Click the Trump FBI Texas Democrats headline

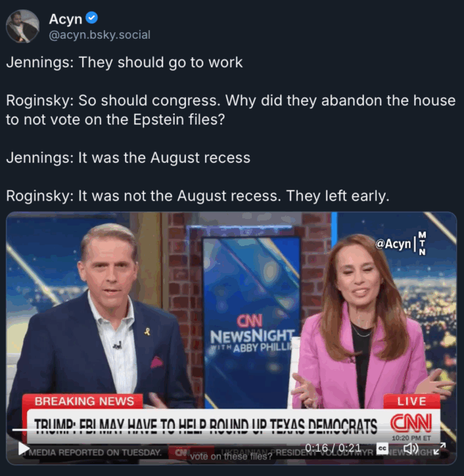[x=206, y=425]
